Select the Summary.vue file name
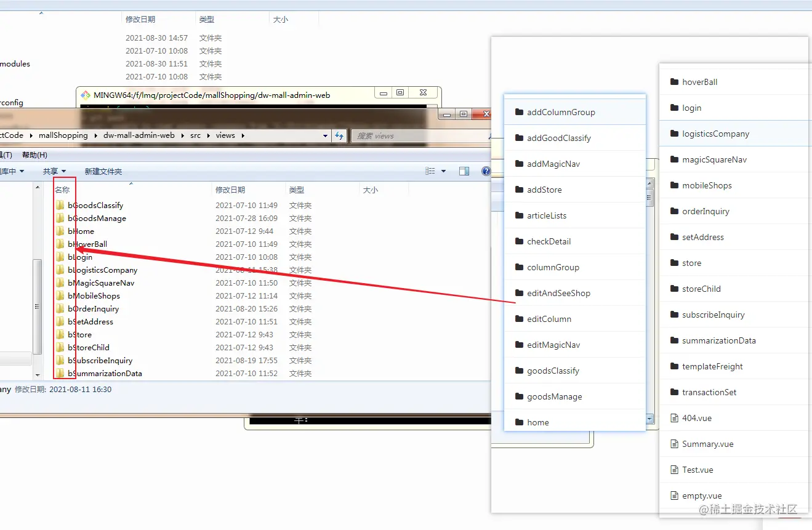 click(708, 444)
